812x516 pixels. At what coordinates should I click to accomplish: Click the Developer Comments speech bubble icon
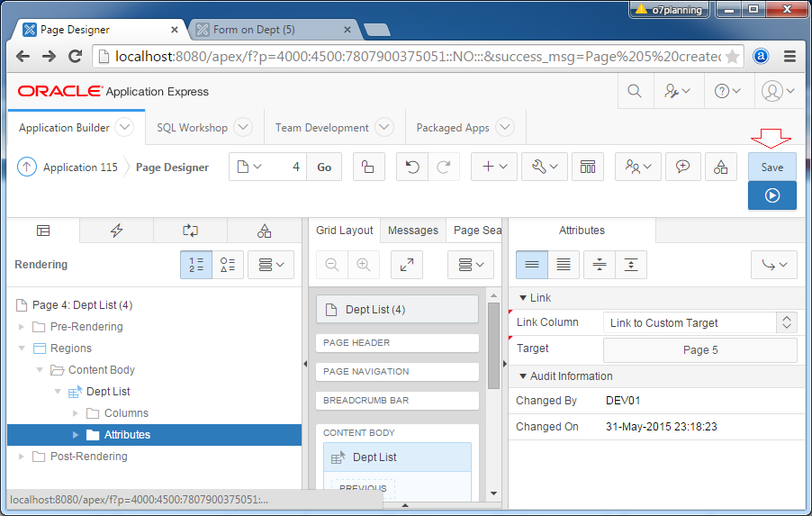pos(682,167)
